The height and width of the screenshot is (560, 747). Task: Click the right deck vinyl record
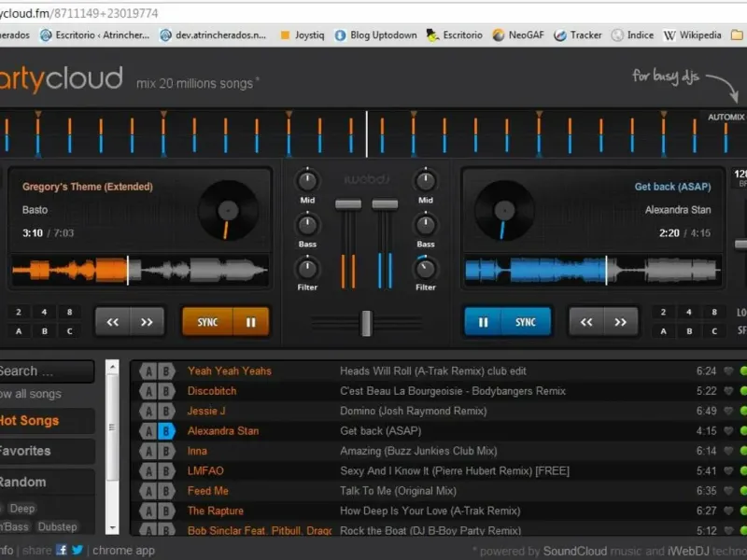click(504, 210)
